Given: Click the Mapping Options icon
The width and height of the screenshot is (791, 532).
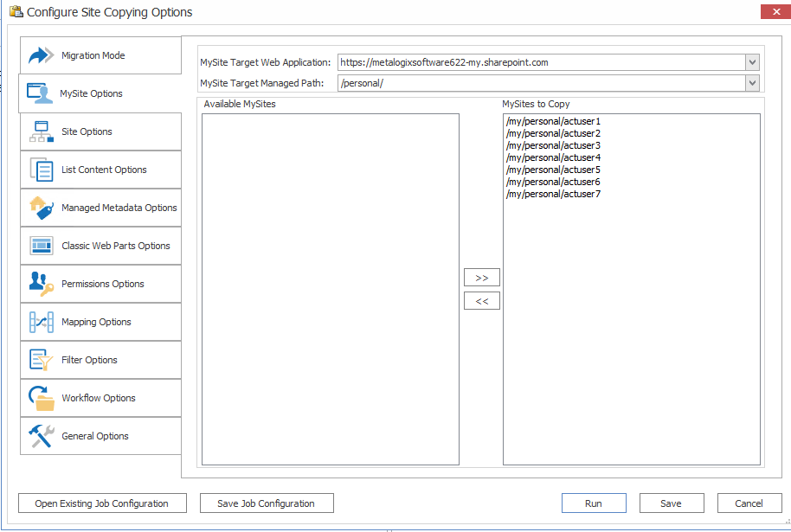Looking at the screenshot, I should coord(38,321).
